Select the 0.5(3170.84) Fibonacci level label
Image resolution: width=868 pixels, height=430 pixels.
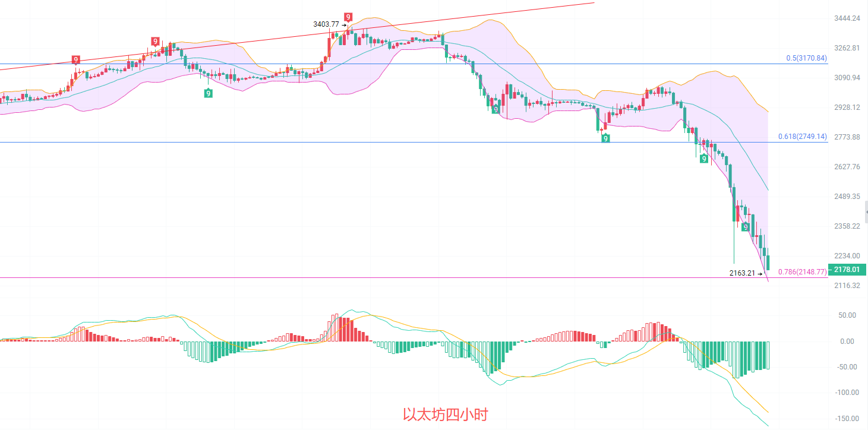click(x=806, y=58)
